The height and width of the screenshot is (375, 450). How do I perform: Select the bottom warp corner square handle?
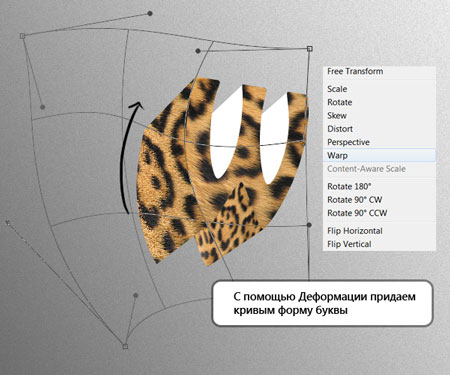(125, 347)
